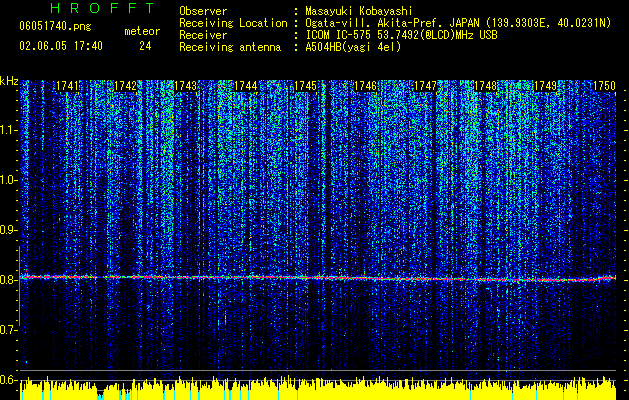The width and height of the screenshot is (629, 400).
Task: Click the 1745 time marker
Action: point(306,86)
